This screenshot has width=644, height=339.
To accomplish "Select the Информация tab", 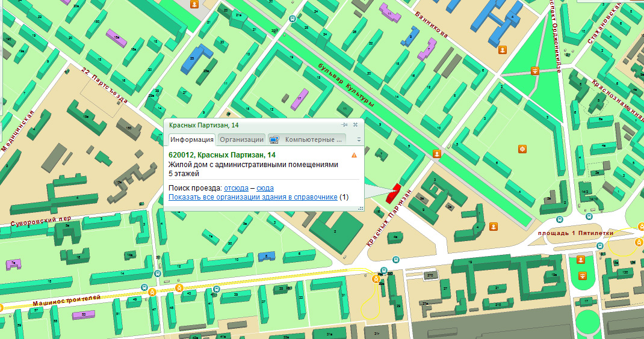I will pyautogui.click(x=192, y=139).
